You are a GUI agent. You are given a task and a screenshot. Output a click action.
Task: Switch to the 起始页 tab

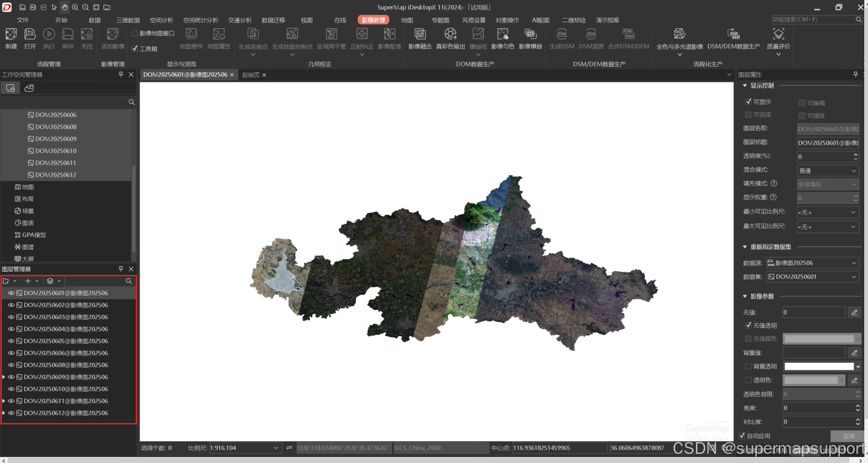pyautogui.click(x=251, y=75)
